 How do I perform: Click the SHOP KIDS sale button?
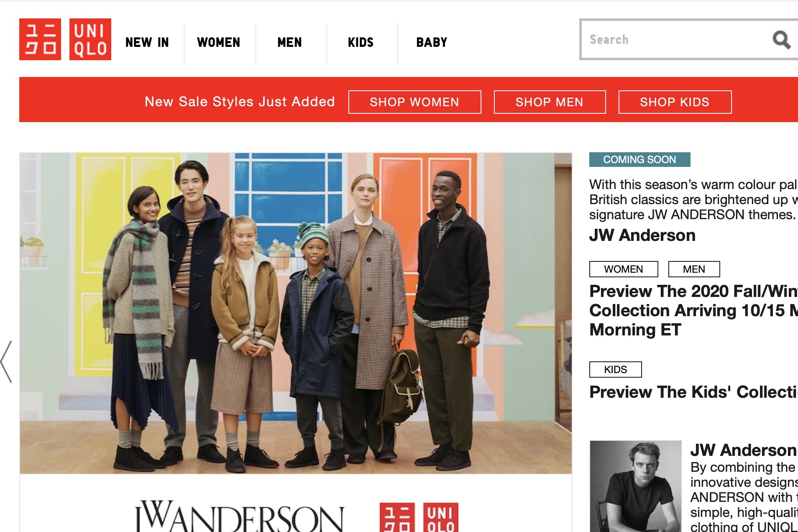click(x=675, y=102)
